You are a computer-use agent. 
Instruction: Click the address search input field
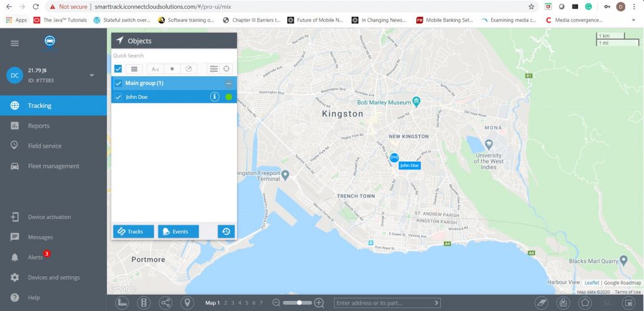384,303
